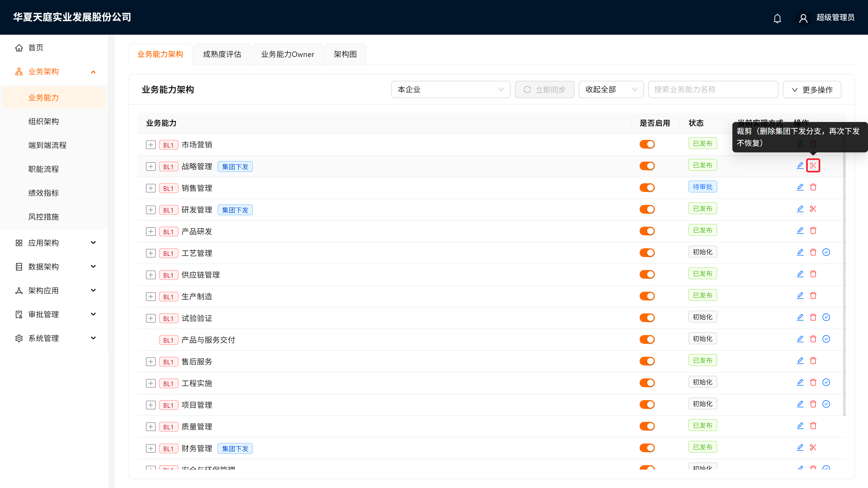Switch to the 业务能力Owner tab

288,54
